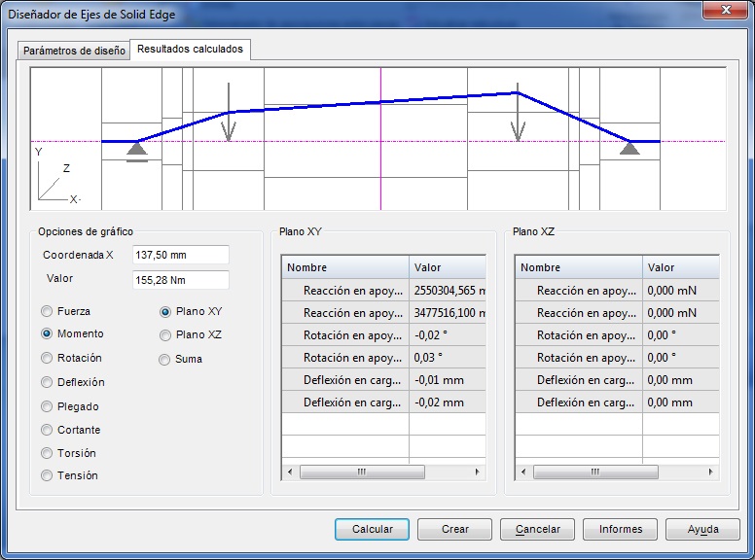Viewport: 755px width, 560px height.
Task: Click the Nombre column header in Plano XY
Action: pyautogui.click(x=345, y=267)
